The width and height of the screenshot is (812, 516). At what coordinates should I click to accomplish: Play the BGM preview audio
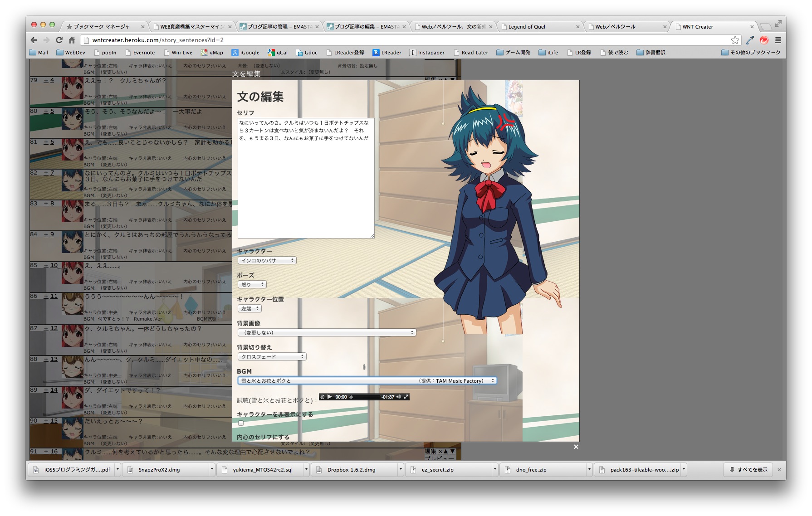(330, 397)
